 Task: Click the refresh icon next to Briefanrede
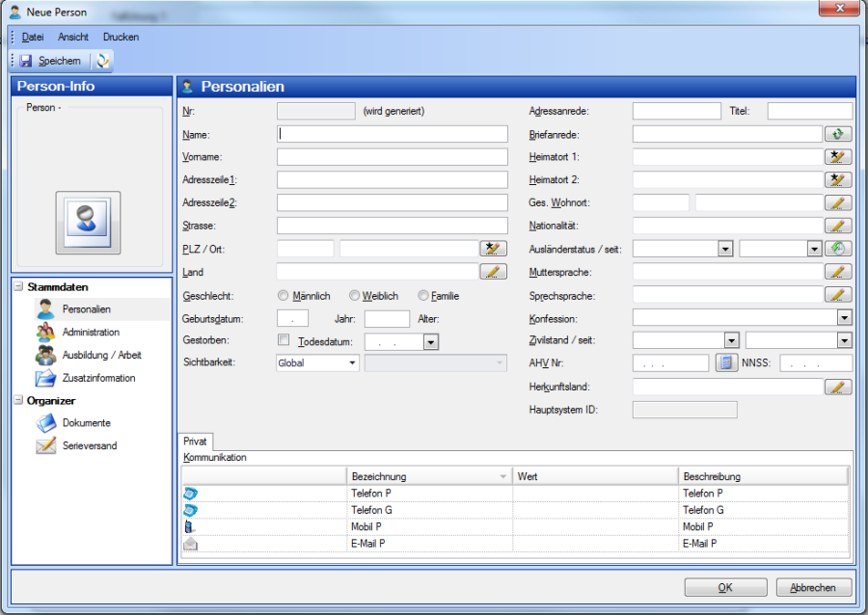click(x=838, y=135)
